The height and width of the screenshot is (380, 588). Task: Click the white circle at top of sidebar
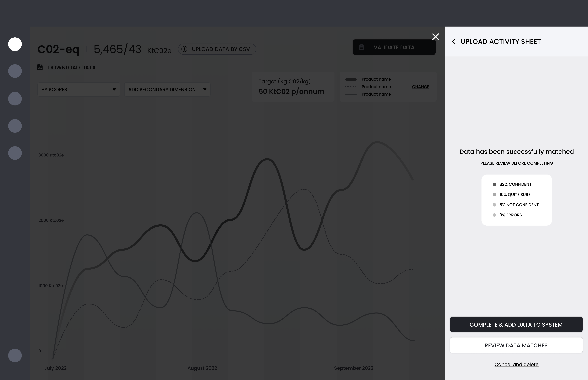point(15,44)
